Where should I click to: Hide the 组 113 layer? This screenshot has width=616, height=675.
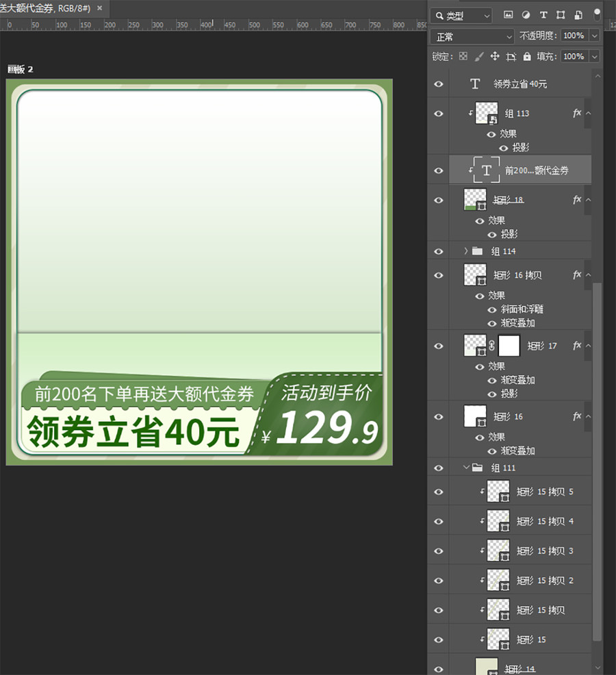(439, 114)
